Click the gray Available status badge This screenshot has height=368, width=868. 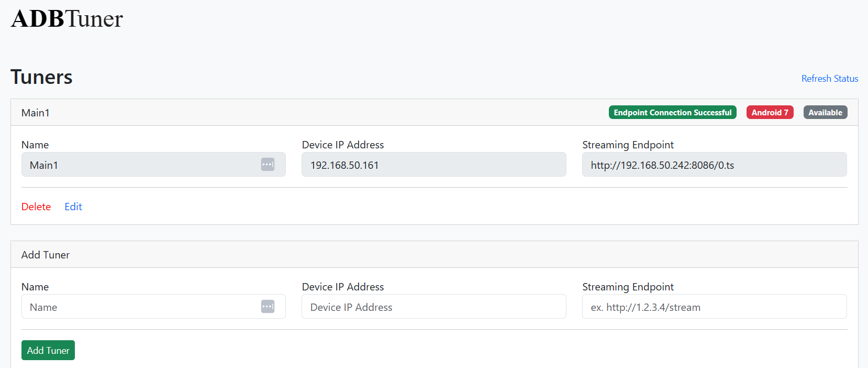pyautogui.click(x=825, y=113)
